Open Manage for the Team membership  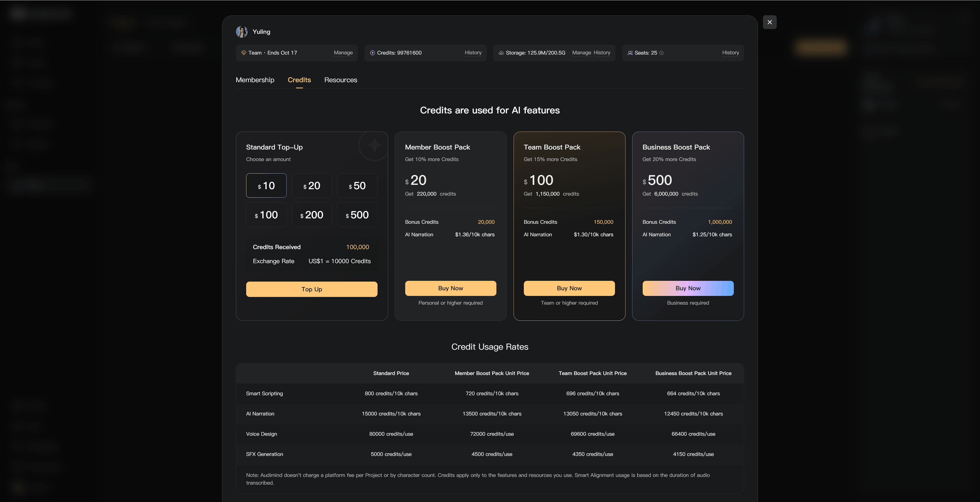[343, 52]
